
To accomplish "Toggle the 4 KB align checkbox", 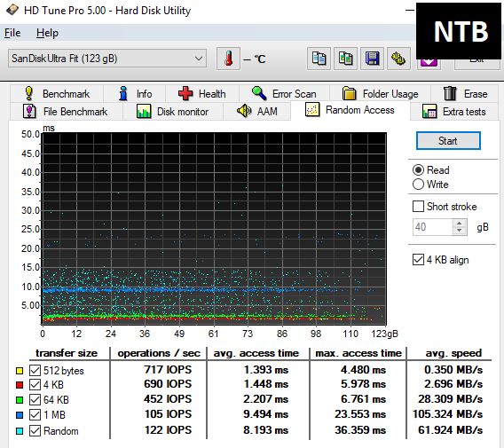I will pyautogui.click(x=418, y=260).
